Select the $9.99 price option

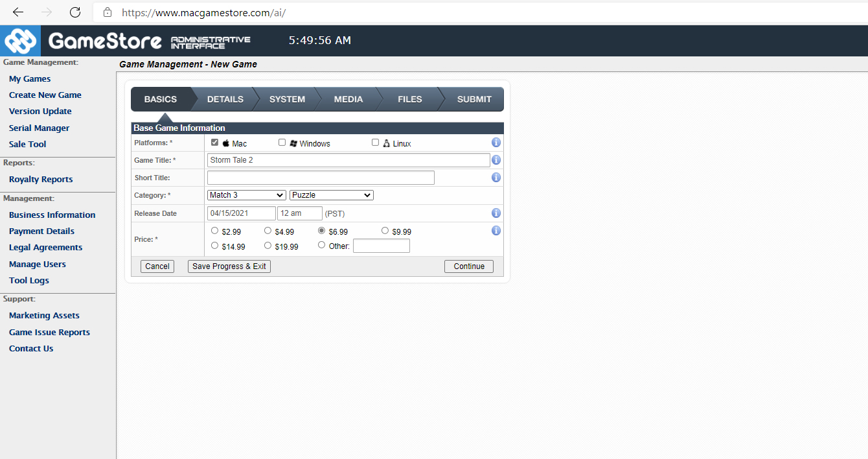pyautogui.click(x=385, y=231)
